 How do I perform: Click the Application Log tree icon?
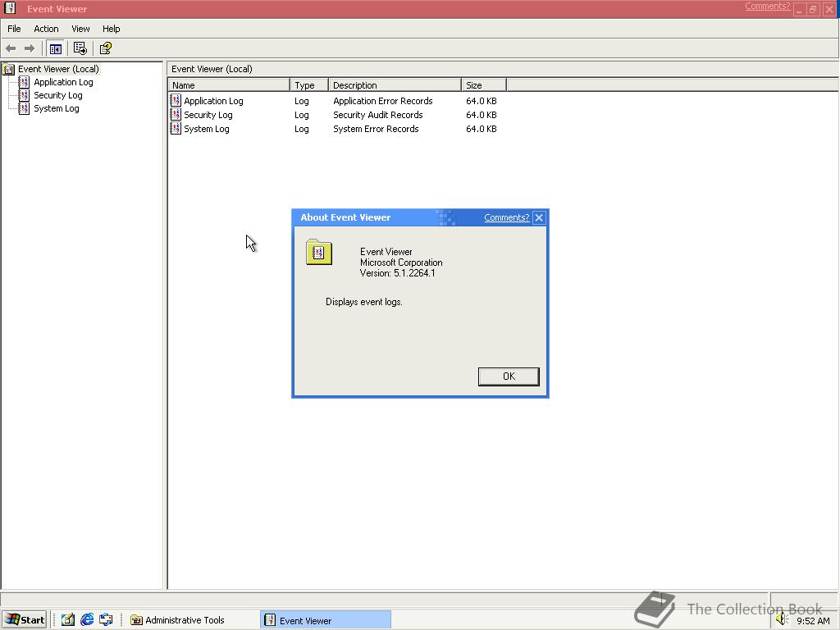point(24,82)
